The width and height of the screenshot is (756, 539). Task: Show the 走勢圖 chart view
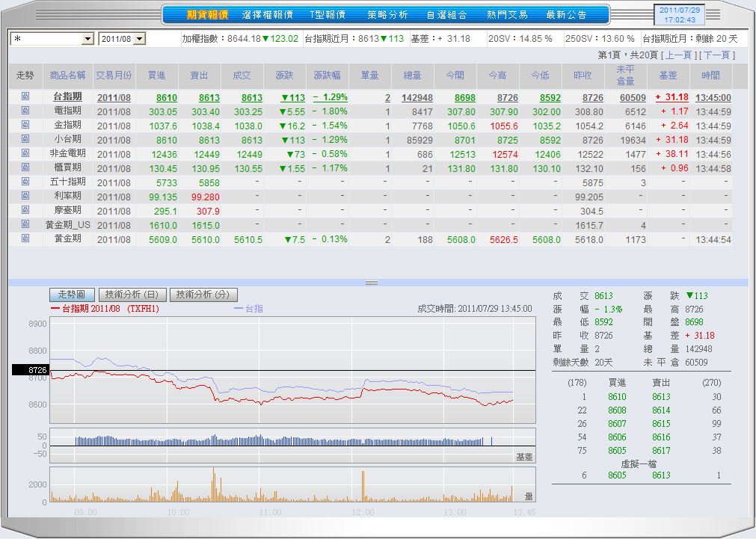tap(71, 295)
